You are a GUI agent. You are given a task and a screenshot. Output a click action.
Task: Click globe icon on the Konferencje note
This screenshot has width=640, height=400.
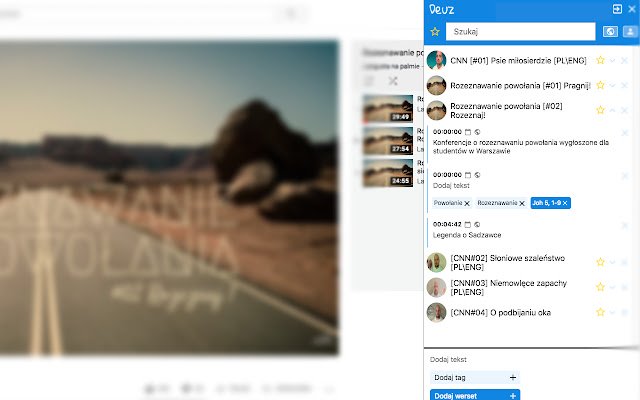tap(477, 132)
